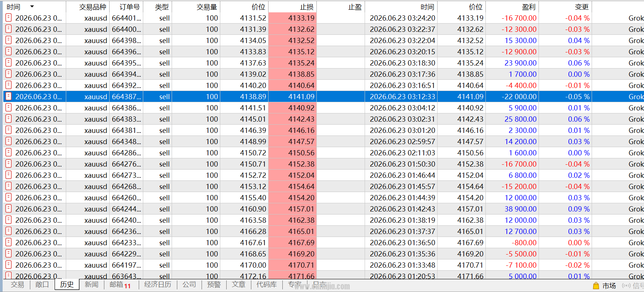Select change value -0.05 %
Image resolution: width=644 pixels, height=292 pixels.
click(577, 97)
